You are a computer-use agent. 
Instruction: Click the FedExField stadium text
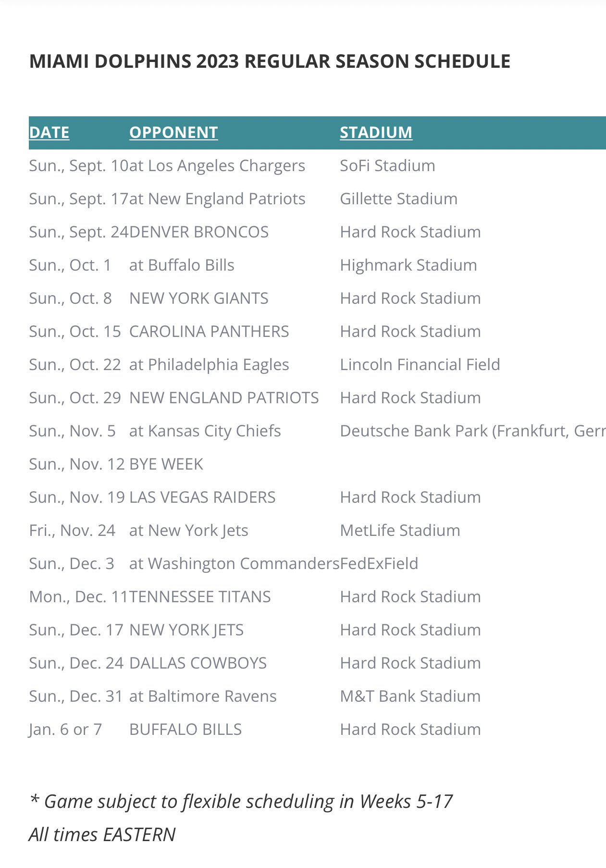click(x=379, y=564)
